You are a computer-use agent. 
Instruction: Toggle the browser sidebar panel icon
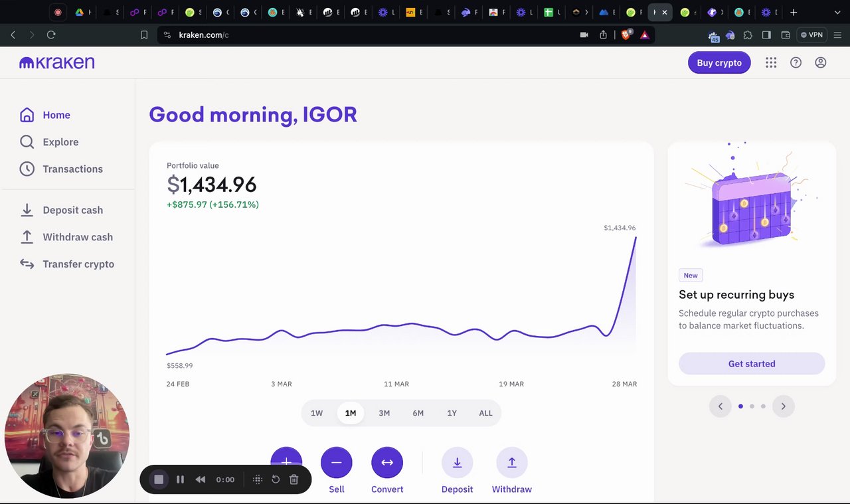[766, 35]
